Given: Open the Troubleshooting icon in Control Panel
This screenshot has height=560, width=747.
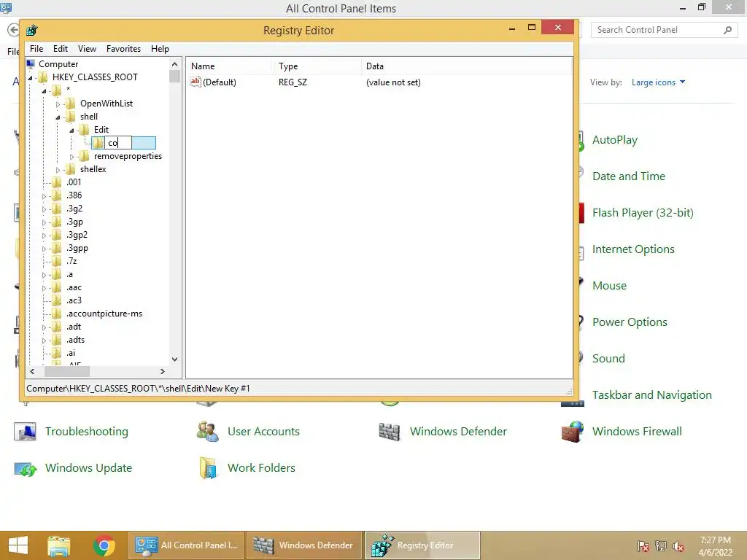Looking at the screenshot, I should pyautogui.click(x=25, y=432).
